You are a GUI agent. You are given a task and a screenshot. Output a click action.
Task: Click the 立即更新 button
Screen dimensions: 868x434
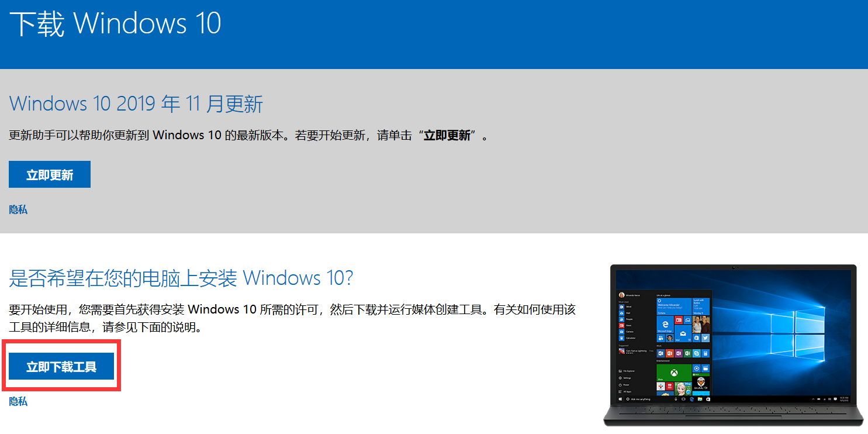click(x=50, y=174)
